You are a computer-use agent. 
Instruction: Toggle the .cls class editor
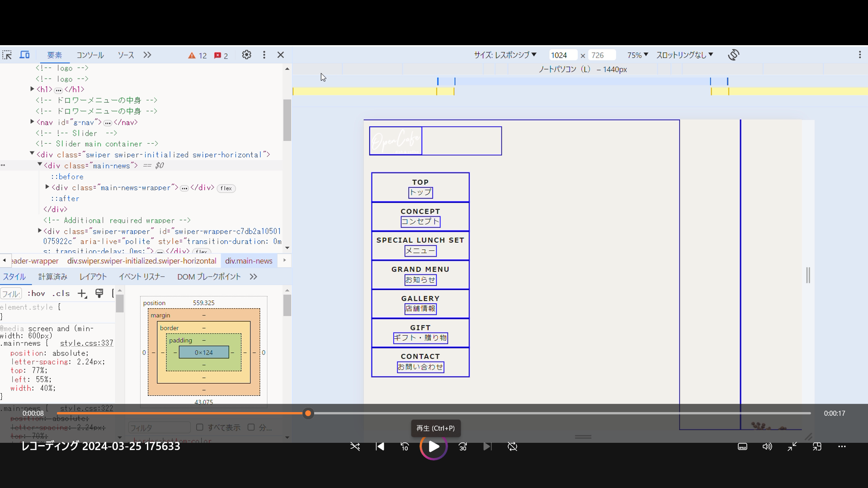pos(61,294)
